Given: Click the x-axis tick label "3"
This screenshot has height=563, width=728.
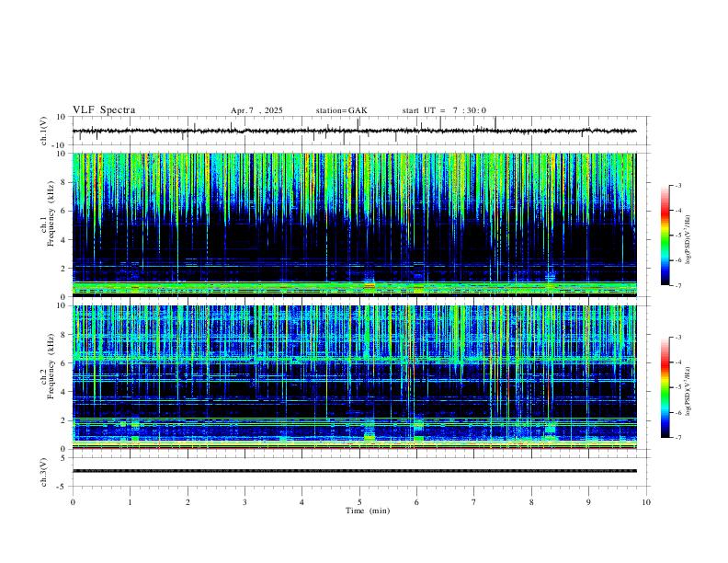Looking at the screenshot, I should 245,502.
